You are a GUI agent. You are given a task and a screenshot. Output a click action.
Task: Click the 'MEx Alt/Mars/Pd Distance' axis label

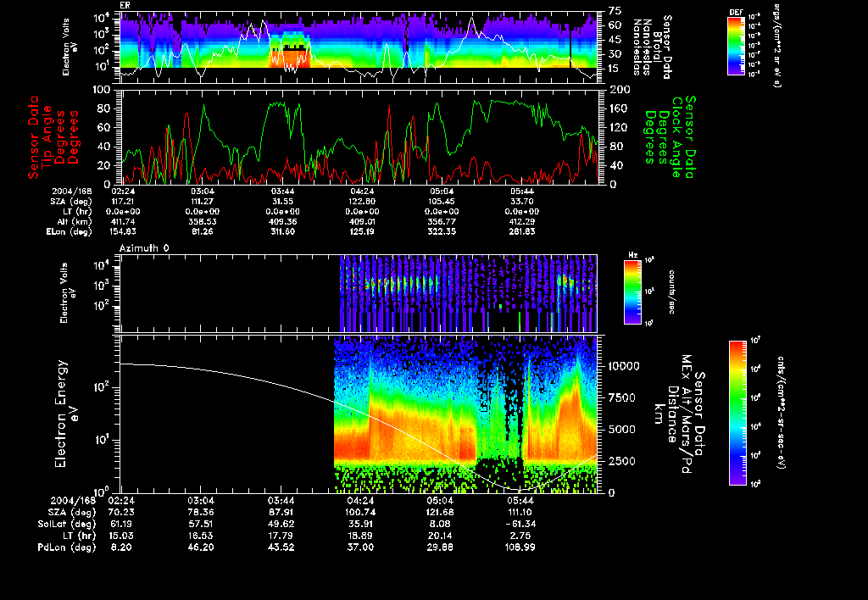(x=679, y=414)
